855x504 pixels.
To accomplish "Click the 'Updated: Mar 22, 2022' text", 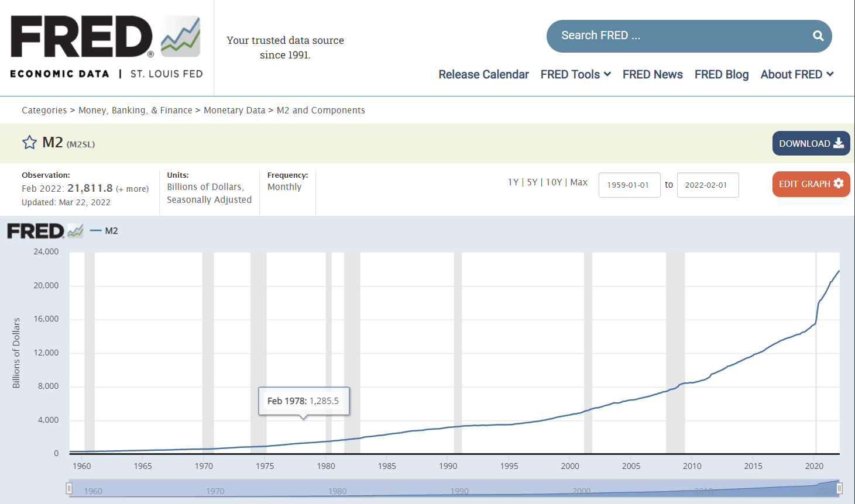I will point(66,202).
